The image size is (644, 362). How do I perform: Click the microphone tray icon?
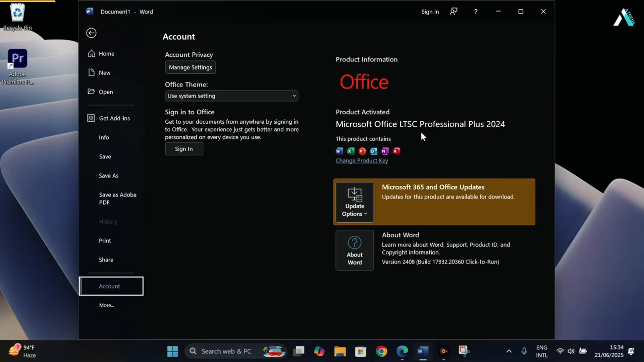pos(524,351)
